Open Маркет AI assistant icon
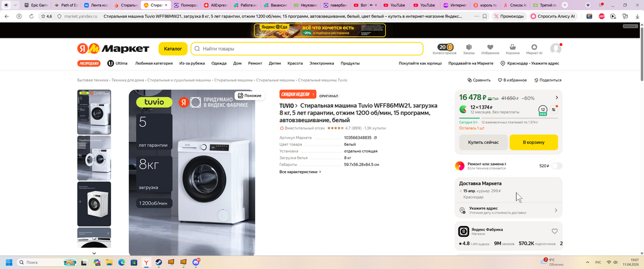Screen dimensions: 644x269 [x=534, y=49]
